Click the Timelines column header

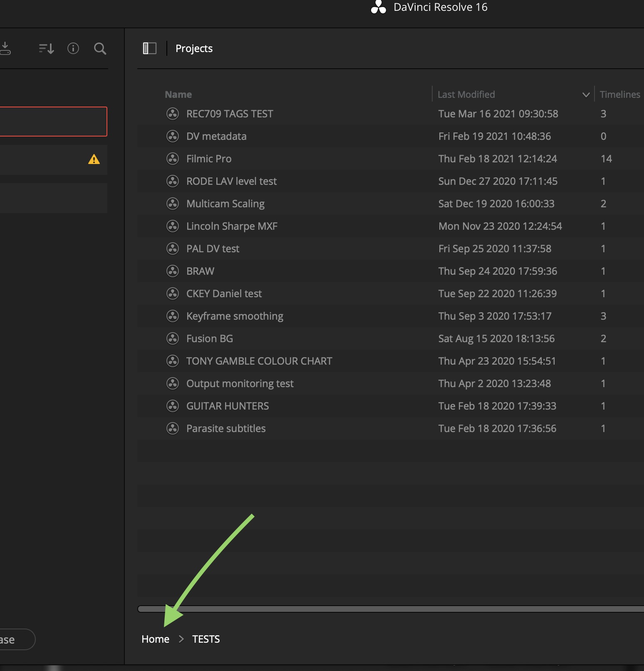pyautogui.click(x=620, y=94)
